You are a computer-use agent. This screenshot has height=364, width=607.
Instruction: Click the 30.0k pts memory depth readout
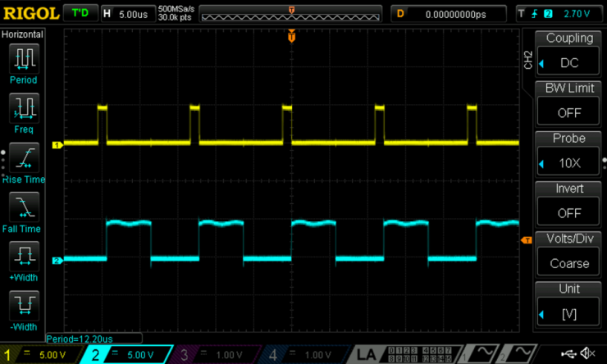tap(175, 17)
